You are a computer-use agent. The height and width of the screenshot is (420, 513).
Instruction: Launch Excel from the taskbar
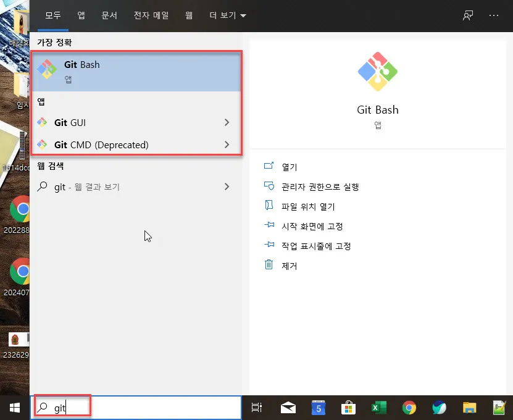pos(379,407)
